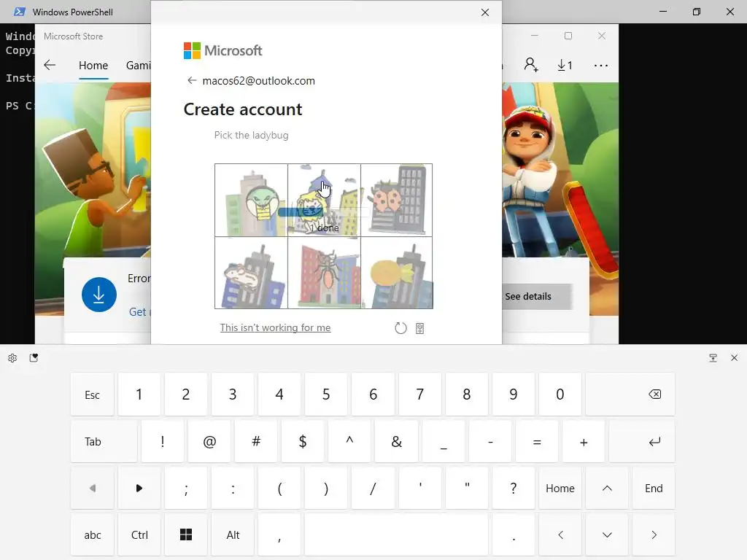Tap the down arrow key
This screenshot has height=560, width=747.
point(607,534)
